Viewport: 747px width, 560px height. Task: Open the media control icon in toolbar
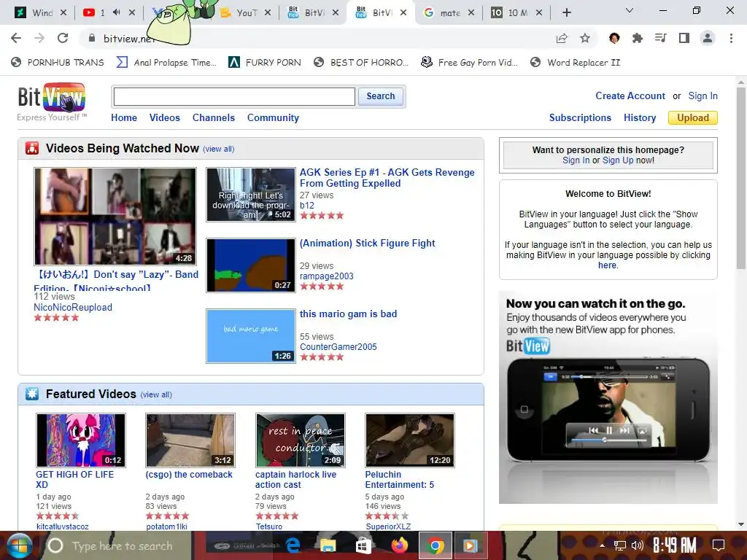pos(661,38)
